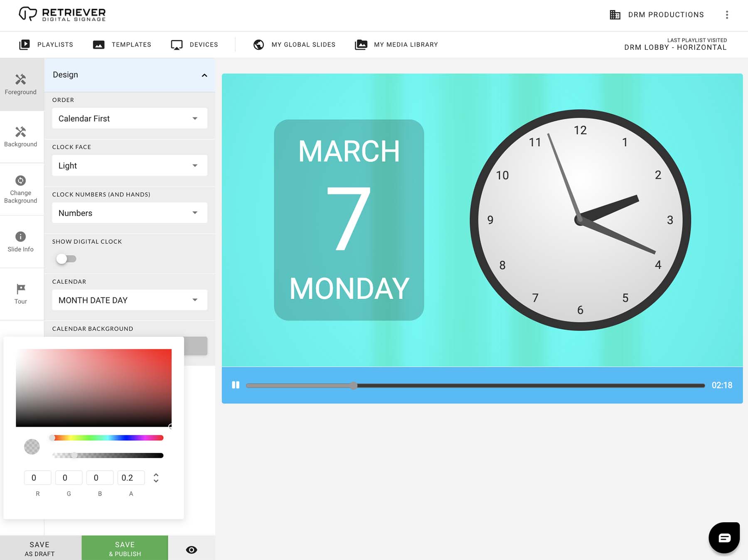Click the Retriever Digital Signage logo

(62, 14)
